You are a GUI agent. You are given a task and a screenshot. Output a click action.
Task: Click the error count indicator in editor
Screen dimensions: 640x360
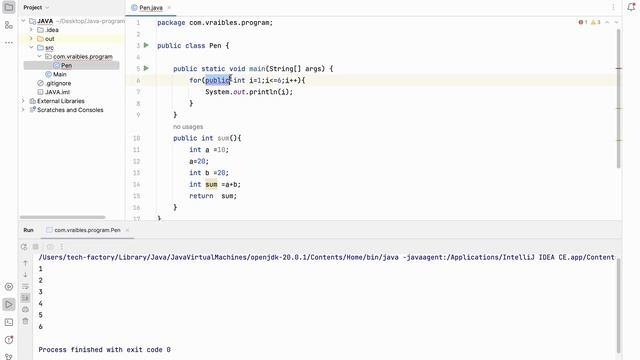click(x=582, y=22)
